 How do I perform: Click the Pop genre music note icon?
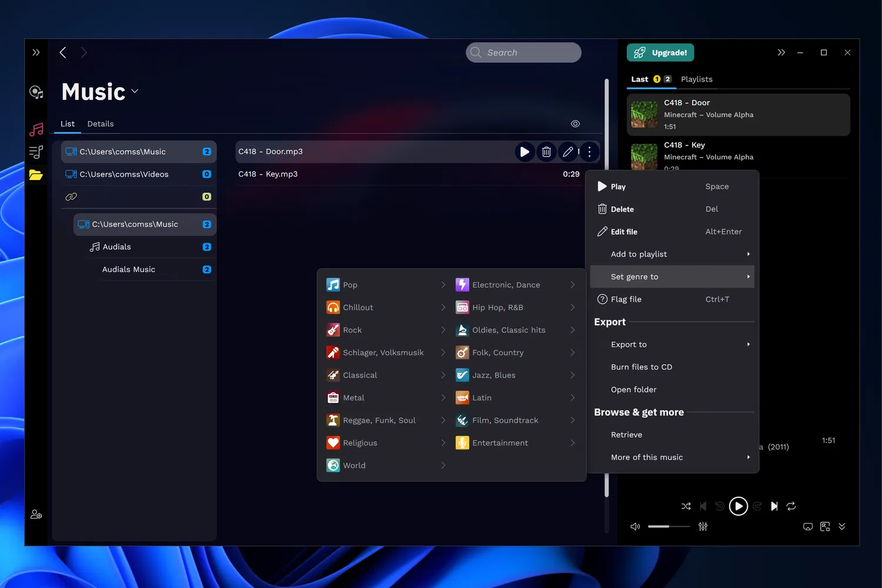tap(333, 285)
